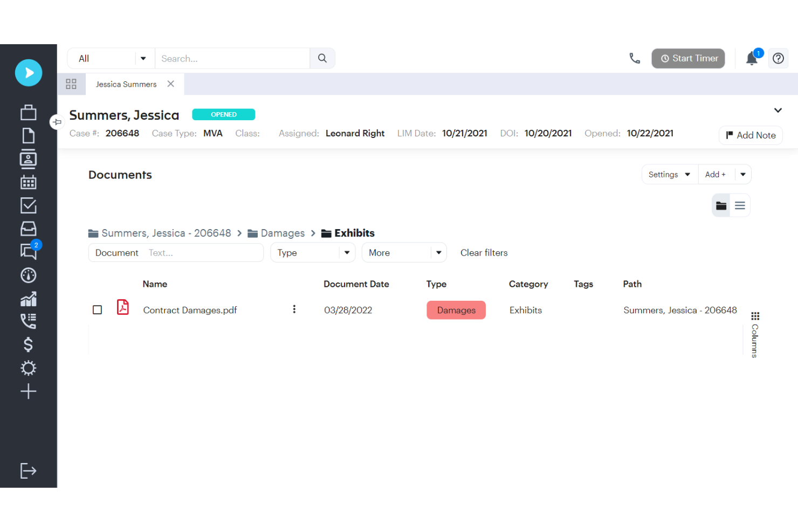Sort by the Name column header
798x532 pixels.
click(155, 284)
